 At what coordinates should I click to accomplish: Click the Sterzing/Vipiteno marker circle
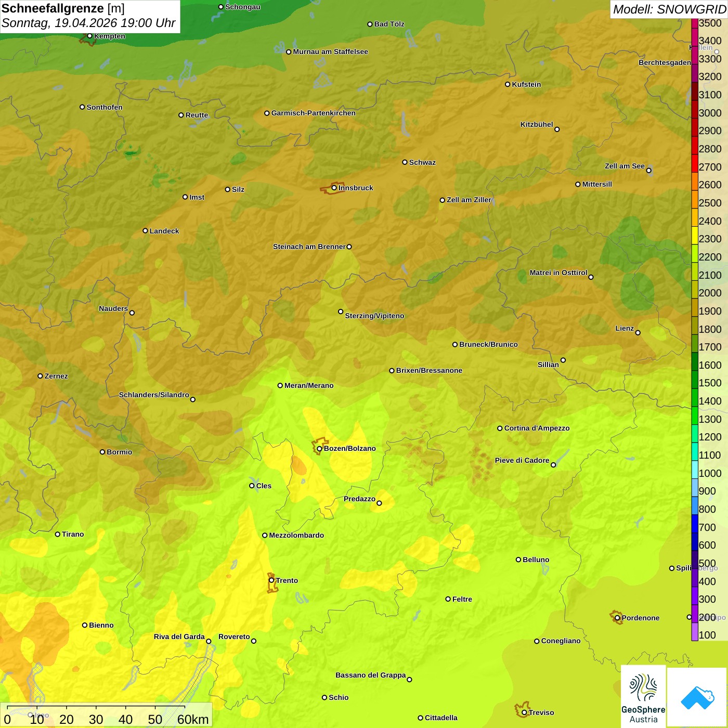click(x=341, y=311)
